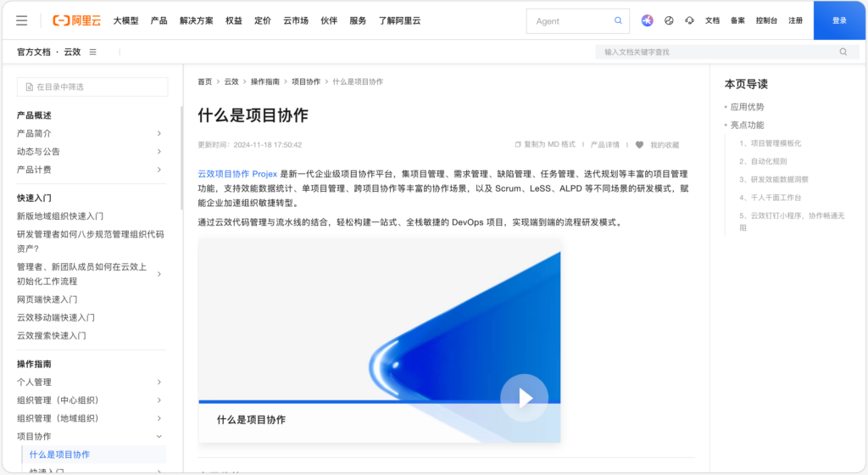
Task: Open 云效搜索快速入门 article
Action: pos(52,336)
